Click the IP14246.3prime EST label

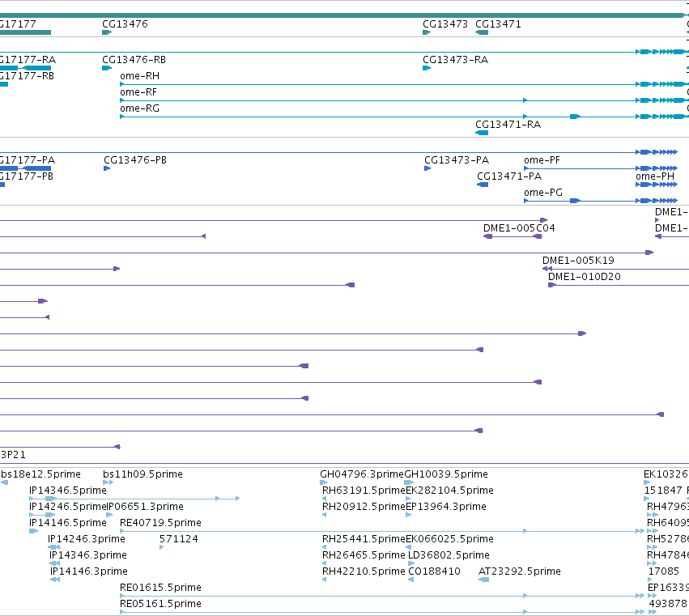[87, 540]
